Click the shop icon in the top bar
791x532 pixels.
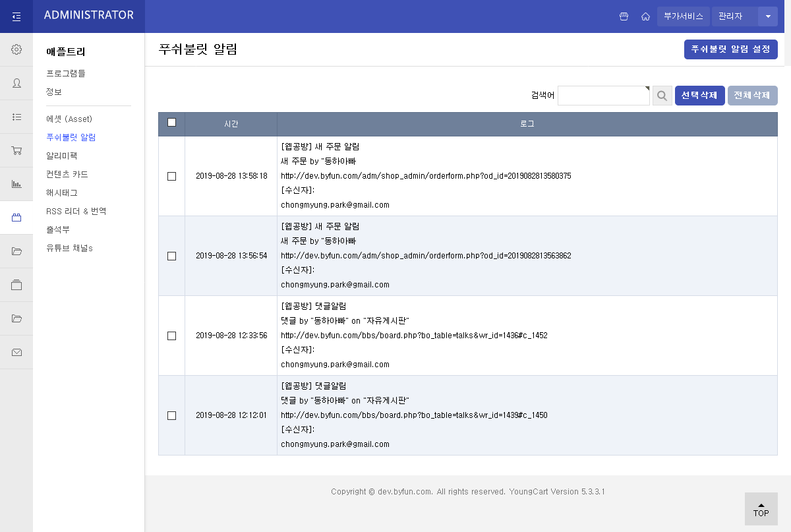tap(624, 16)
